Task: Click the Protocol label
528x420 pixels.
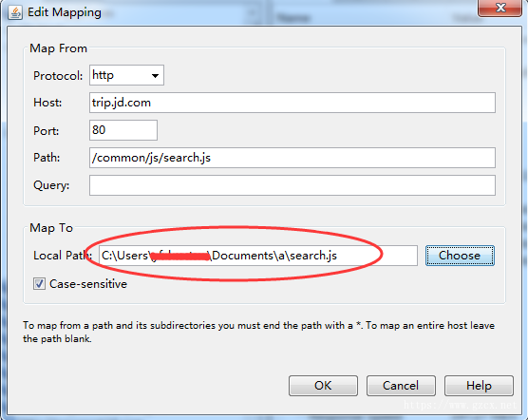Action: [58, 76]
